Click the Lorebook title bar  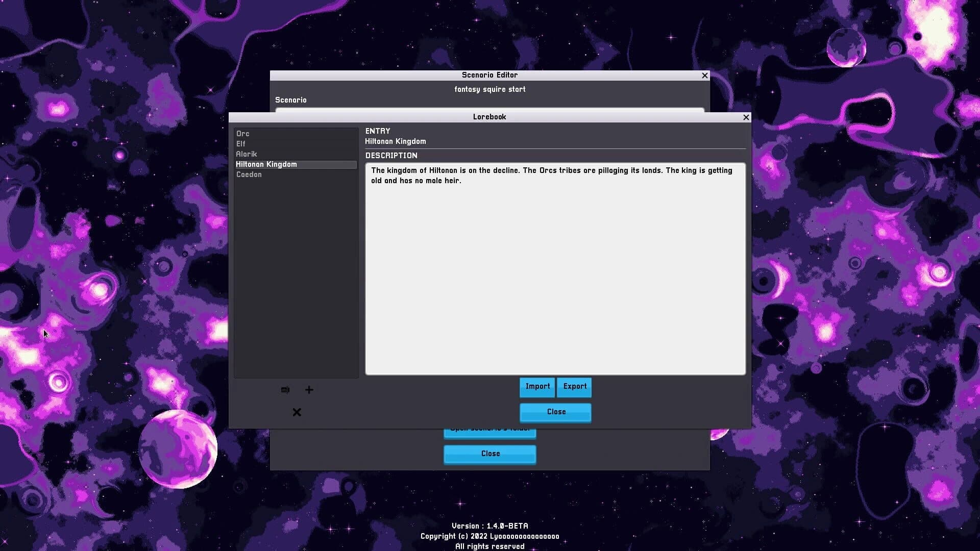pyautogui.click(x=489, y=117)
